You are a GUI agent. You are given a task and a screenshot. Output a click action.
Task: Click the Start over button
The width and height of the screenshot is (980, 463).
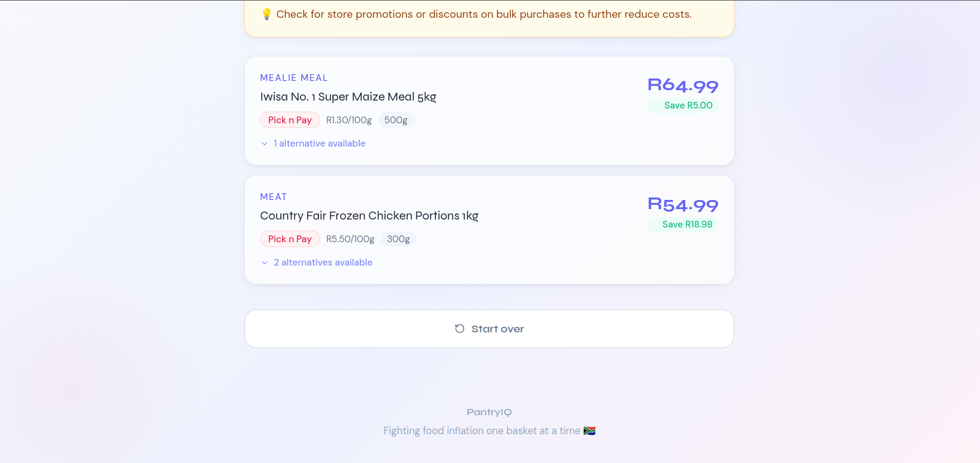[489, 329]
